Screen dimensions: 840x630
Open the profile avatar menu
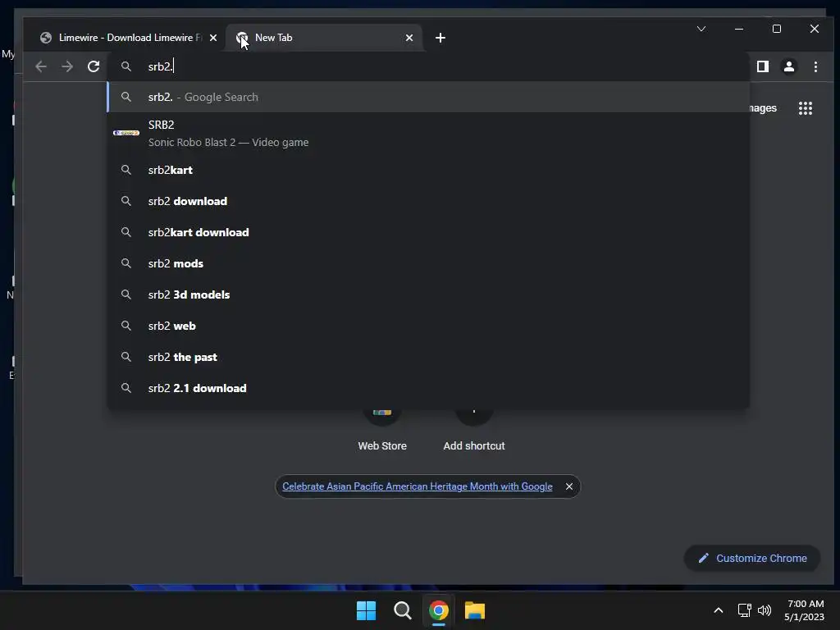pos(788,66)
